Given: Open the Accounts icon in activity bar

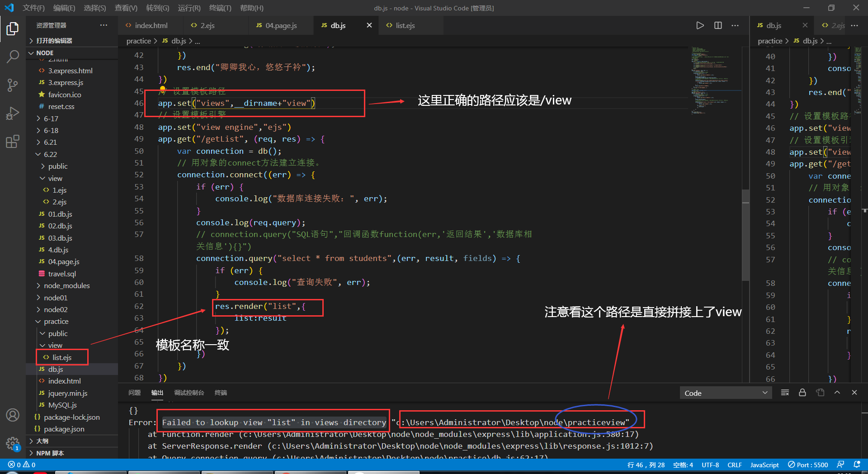Looking at the screenshot, I should (x=13, y=415).
